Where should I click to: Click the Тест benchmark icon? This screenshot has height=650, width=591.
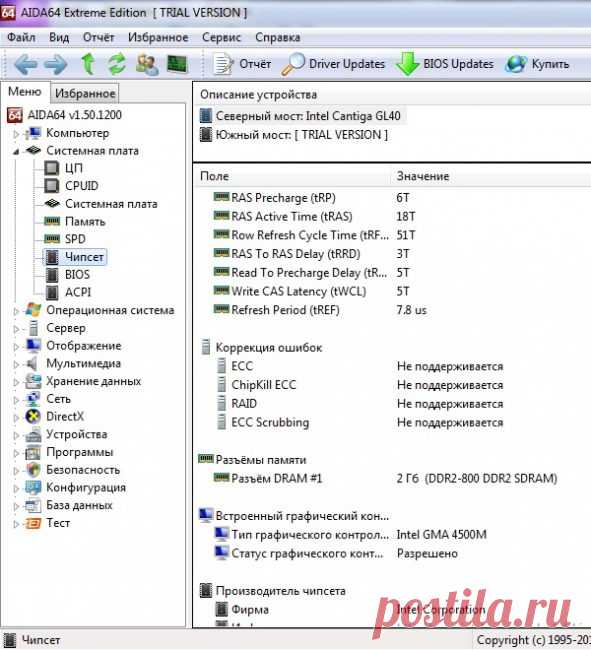pos(33,523)
